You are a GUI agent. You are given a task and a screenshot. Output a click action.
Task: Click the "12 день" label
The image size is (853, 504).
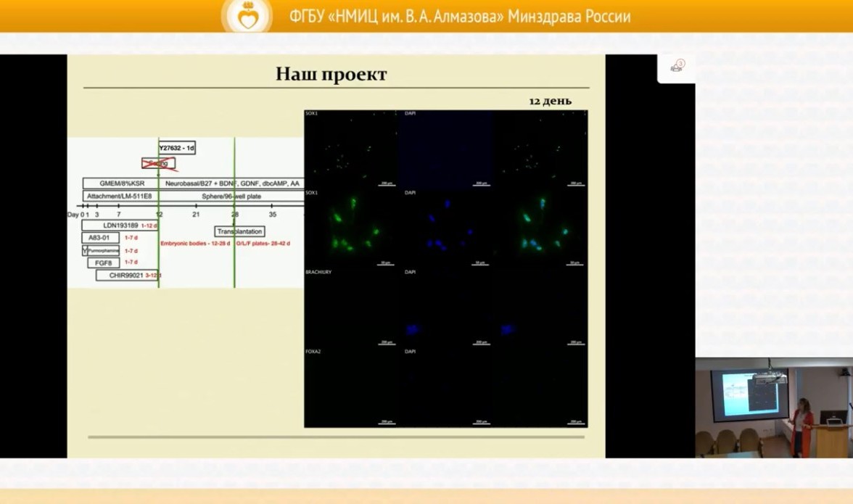pos(550,101)
